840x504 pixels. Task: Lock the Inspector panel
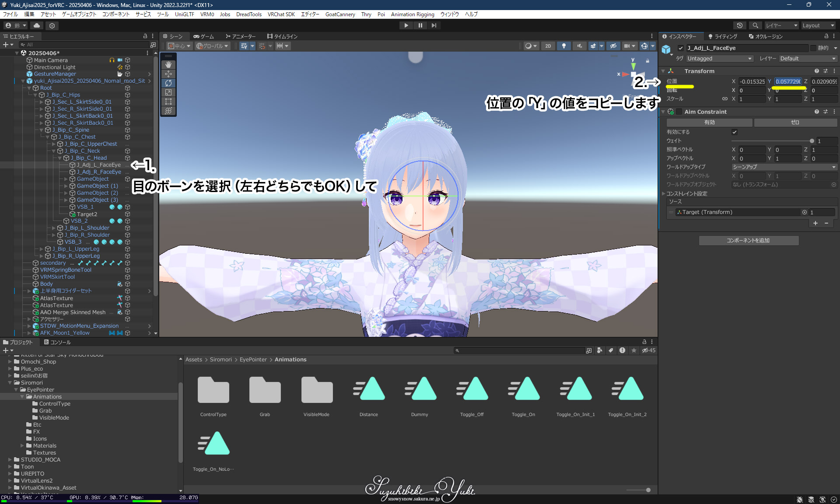coord(826,36)
